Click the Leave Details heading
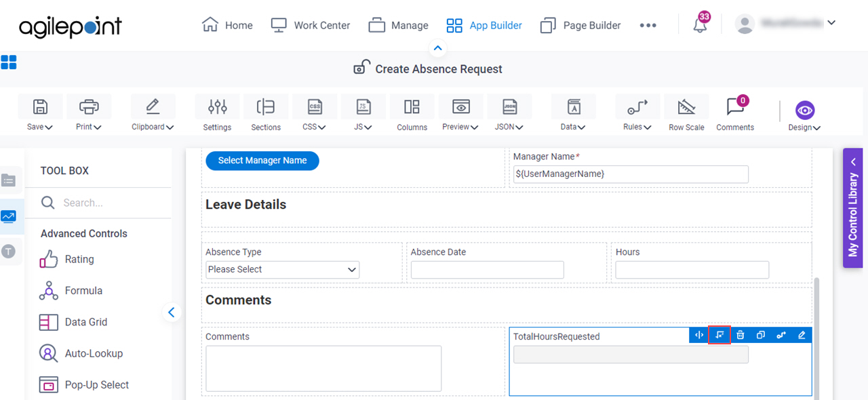This screenshot has height=400, width=868. [x=246, y=205]
